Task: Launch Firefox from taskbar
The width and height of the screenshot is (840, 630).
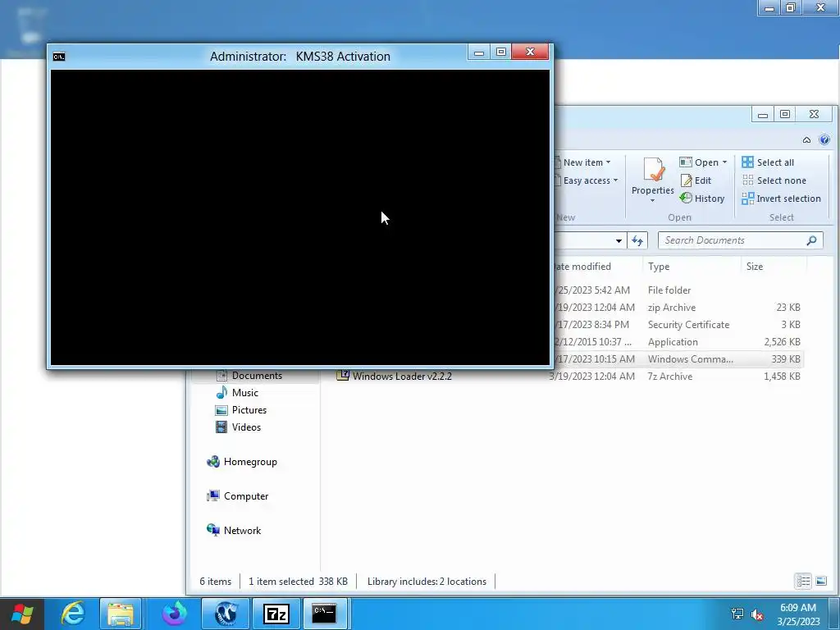Action: click(x=175, y=614)
